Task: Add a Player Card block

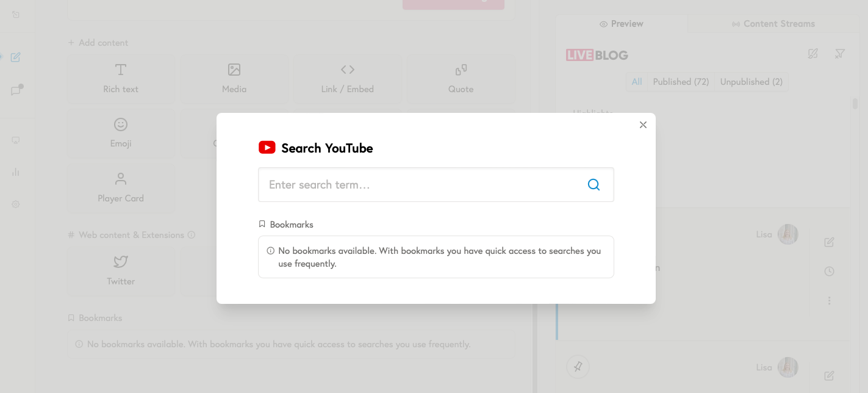Action: [121, 188]
